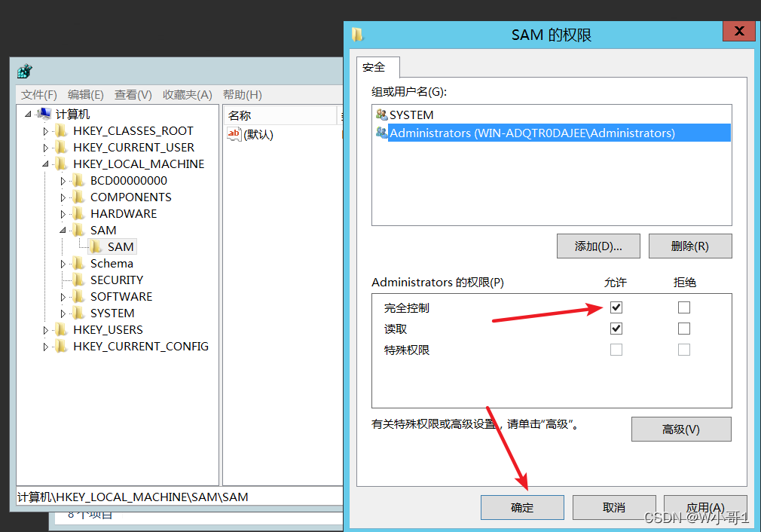Click the HKEY_CURRENT_CONFIG folder icon
The height and width of the screenshot is (532, 761).
61,346
